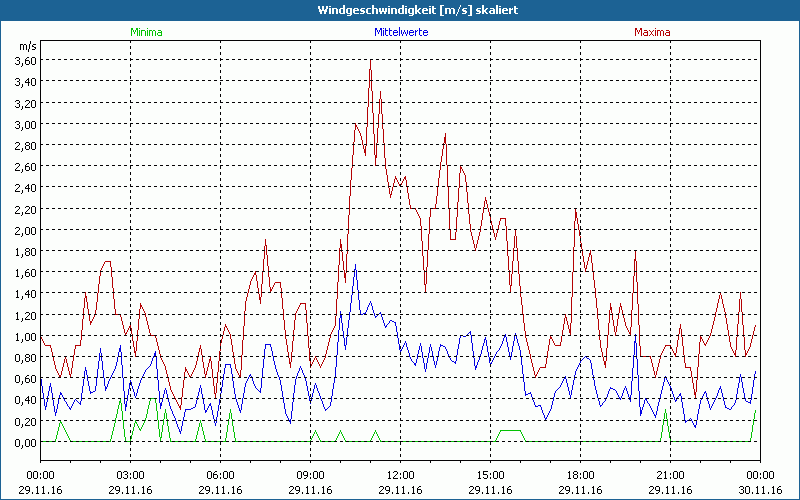This screenshot has width=800, height=500.
Task: Click the '2,40' y-axis value
Action: (26, 188)
